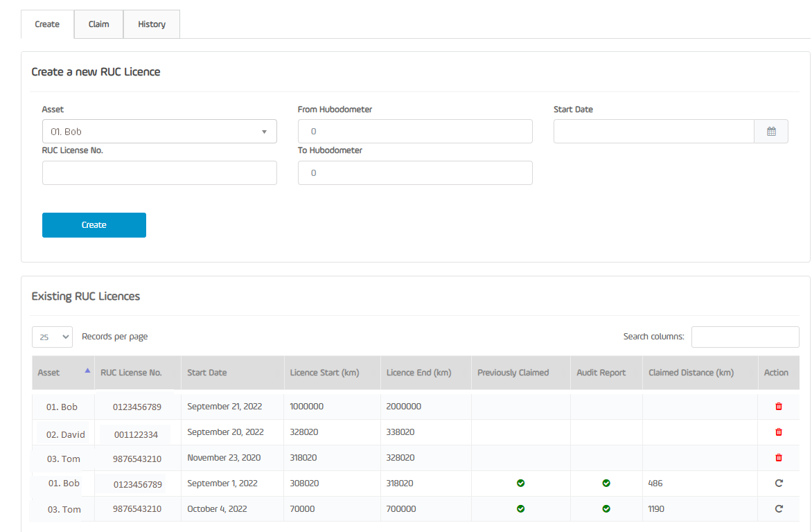The image size is (812, 532).
Task: Click the claimed distance value 1190
Action: point(656,508)
